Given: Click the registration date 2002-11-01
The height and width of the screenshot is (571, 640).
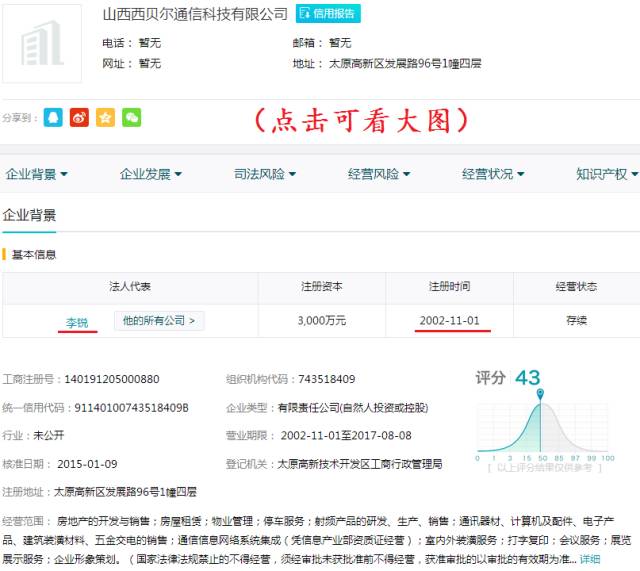Looking at the screenshot, I should tap(449, 321).
